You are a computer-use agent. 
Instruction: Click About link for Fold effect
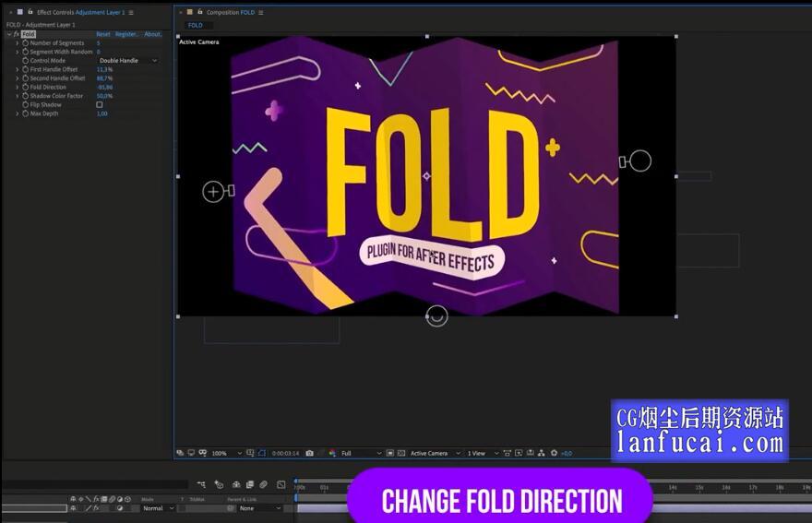(153, 34)
